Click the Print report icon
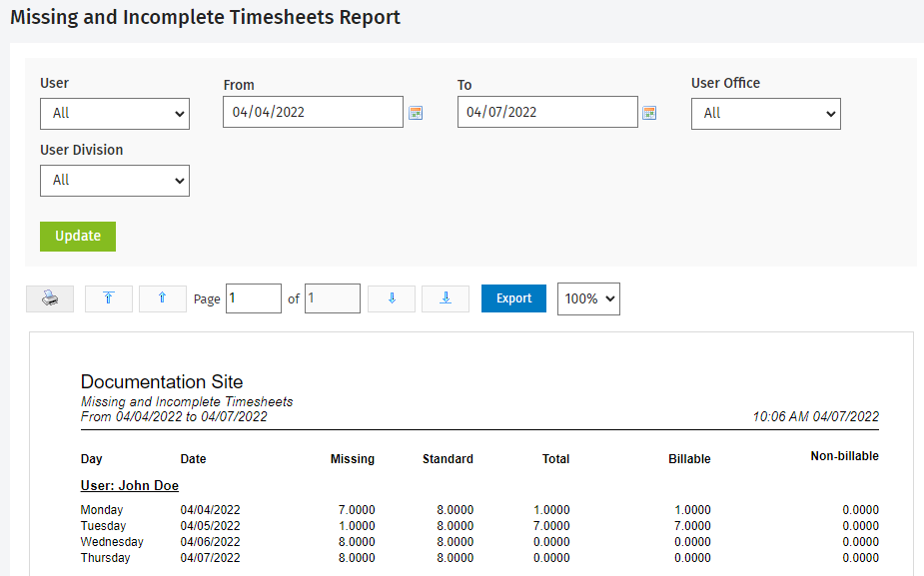 (49, 298)
